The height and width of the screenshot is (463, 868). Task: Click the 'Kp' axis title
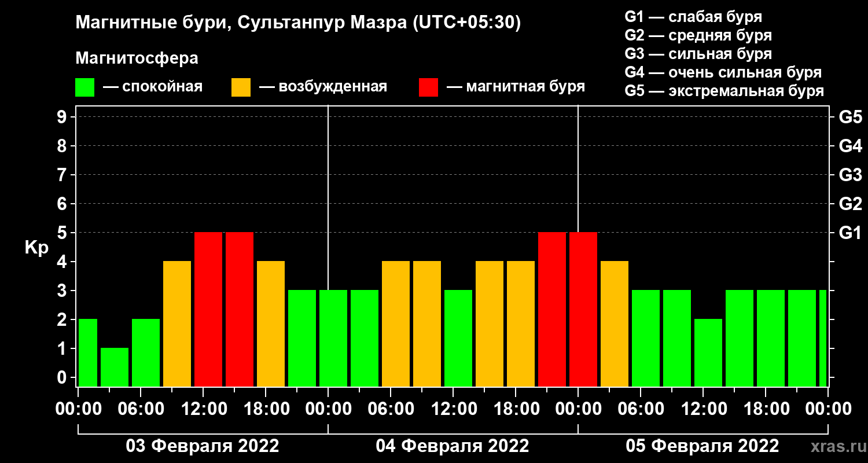[x=36, y=248]
